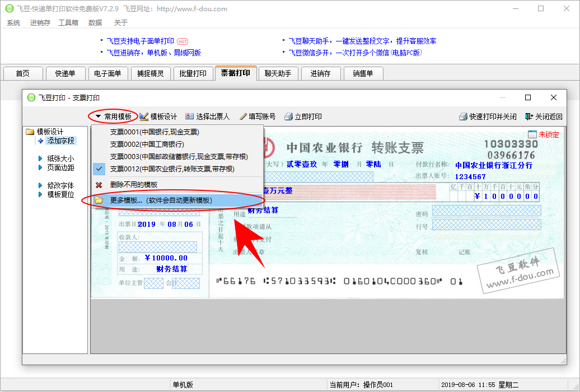The height and width of the screenshot is (392, 580).
Task: Switch to the 批量打印 tab
Action: click(x=193, y=73)
